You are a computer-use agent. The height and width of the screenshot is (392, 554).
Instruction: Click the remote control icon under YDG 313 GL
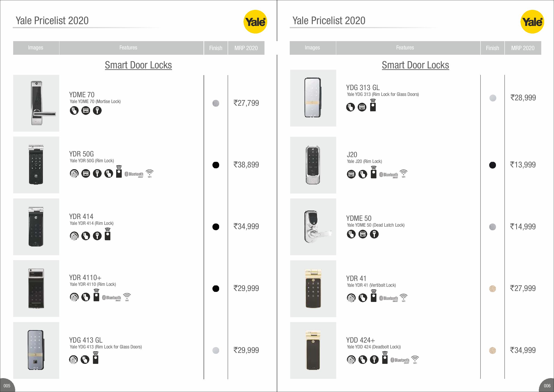[373, 105]
